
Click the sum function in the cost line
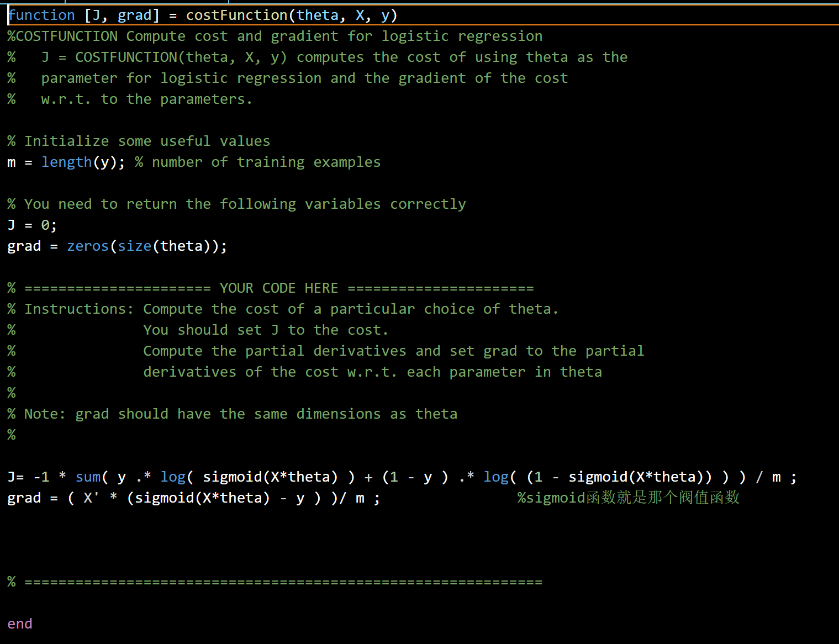click(x=88, y=477)
